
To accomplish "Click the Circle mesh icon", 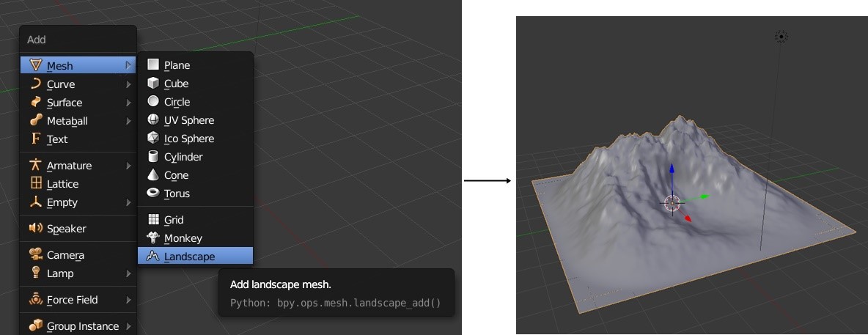I will [153, 101].
